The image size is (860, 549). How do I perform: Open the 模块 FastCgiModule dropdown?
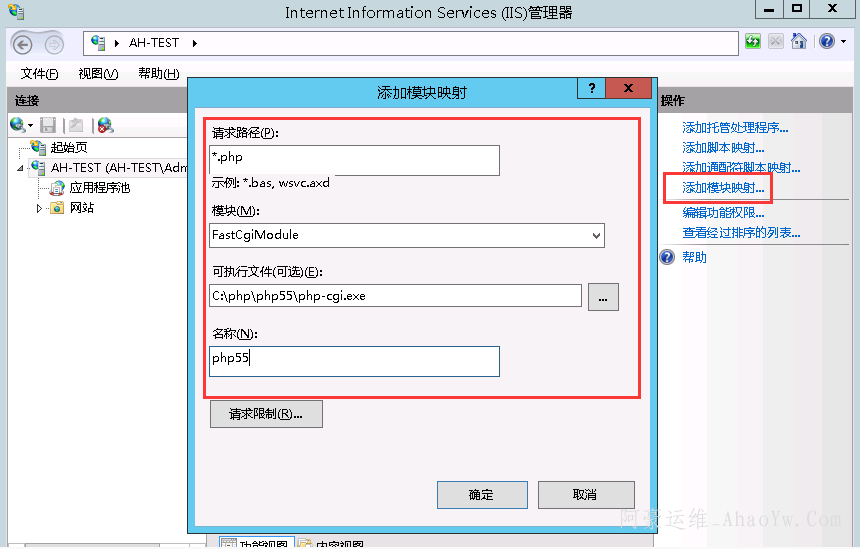click(x=596, y=235)
